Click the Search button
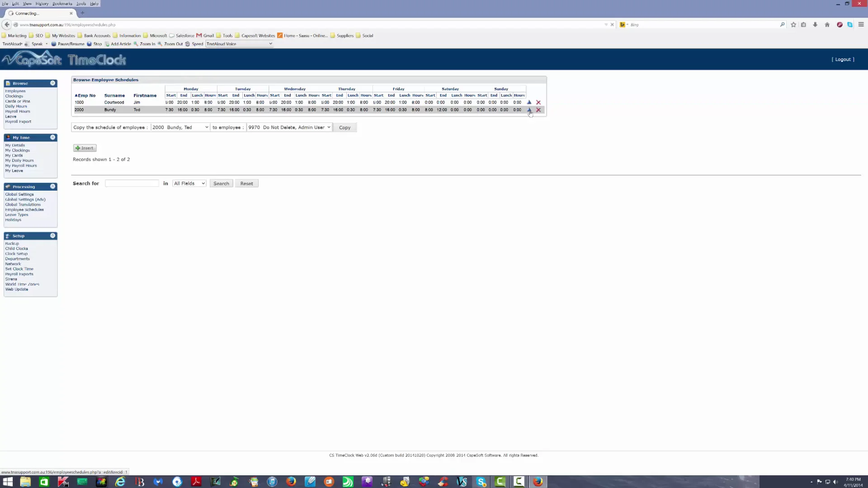Screen dimensions: 868x488 click(221, 183)
